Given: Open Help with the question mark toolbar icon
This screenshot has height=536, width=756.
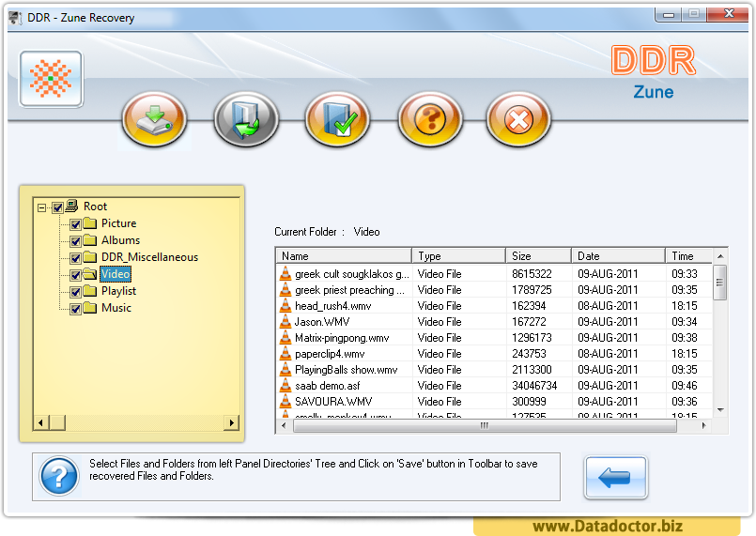Looking at the screenshot, I should coord(430,119).
